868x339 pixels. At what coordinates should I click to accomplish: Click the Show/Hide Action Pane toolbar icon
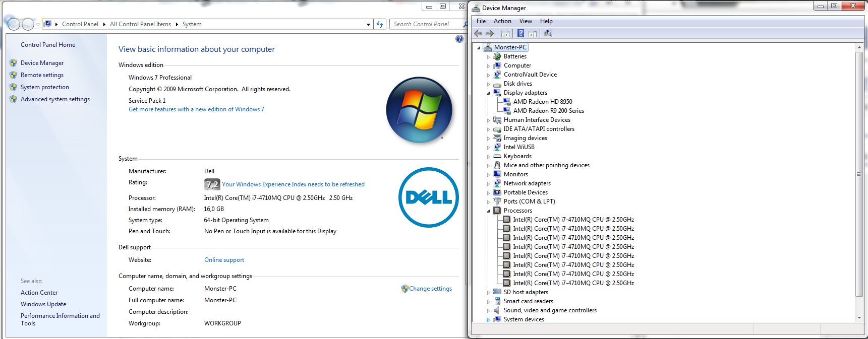point(533,34)
